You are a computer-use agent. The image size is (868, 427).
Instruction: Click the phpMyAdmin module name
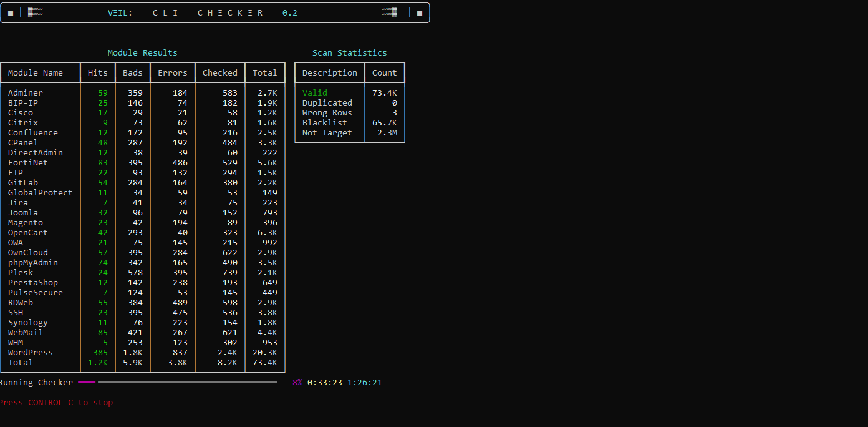point(33,263)
